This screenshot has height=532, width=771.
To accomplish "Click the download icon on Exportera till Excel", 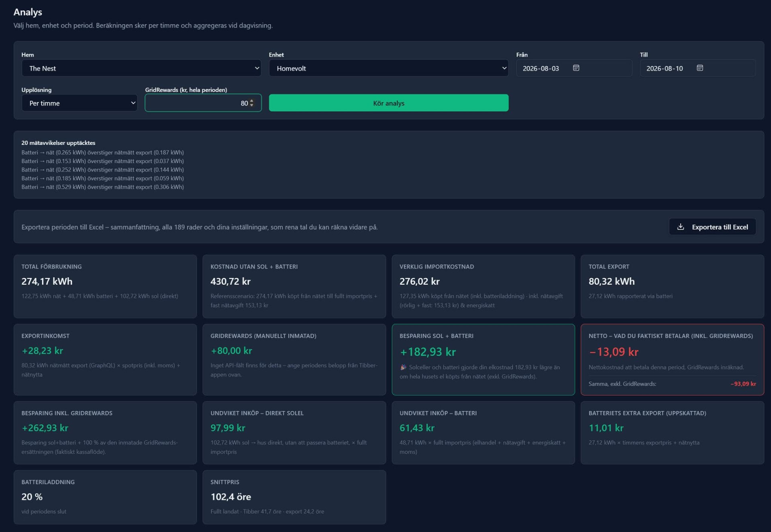I will 681,227.
